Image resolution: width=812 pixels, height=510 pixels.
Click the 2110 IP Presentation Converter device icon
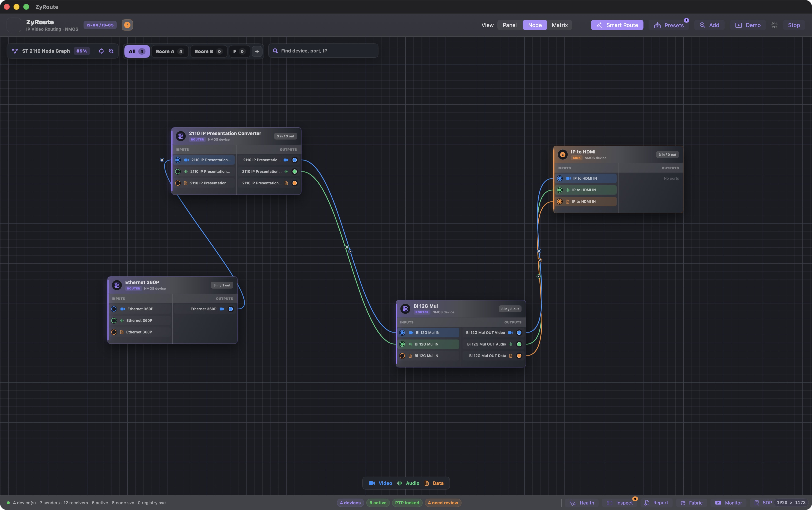(x=181, y=136)
